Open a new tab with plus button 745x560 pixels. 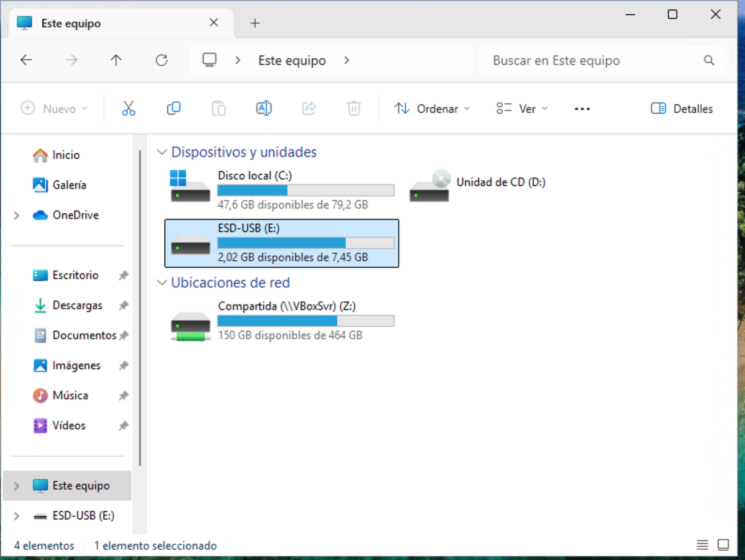point(255,23)
